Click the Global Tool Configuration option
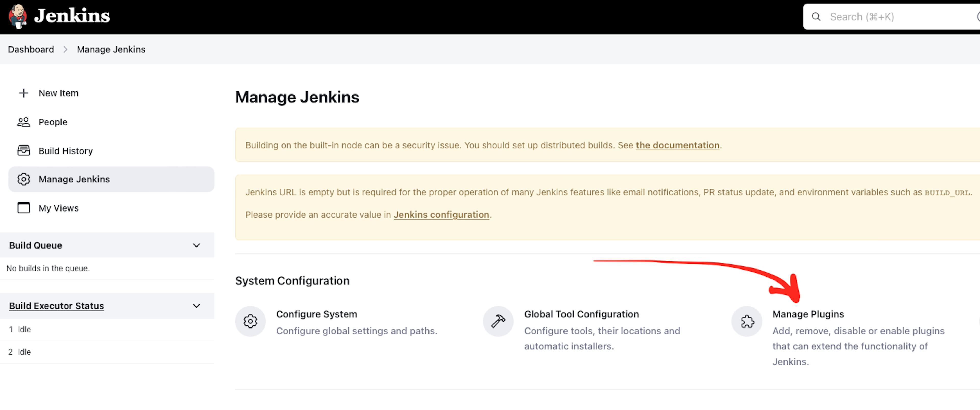The width and height of the screenshot is (980, 410). pos(581,314)
